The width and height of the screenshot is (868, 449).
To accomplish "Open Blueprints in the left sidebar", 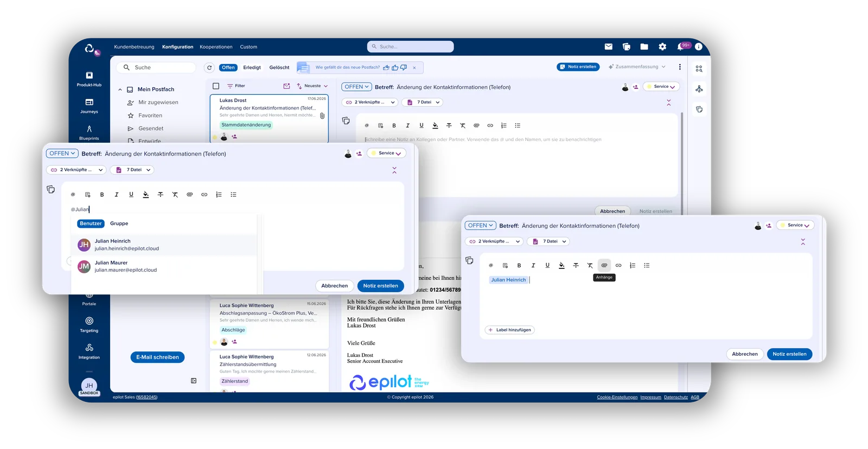I will tap(89, 132).
